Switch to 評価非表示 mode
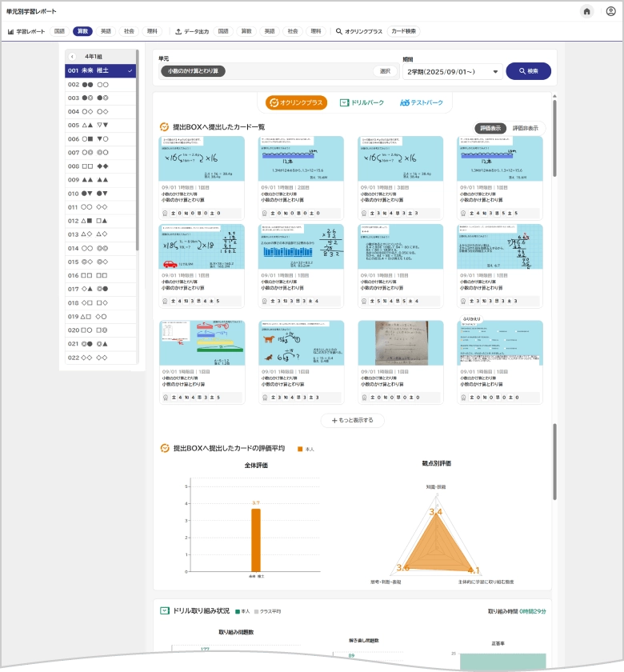Viewport: 624px width, 672px height. pos(525,128)
